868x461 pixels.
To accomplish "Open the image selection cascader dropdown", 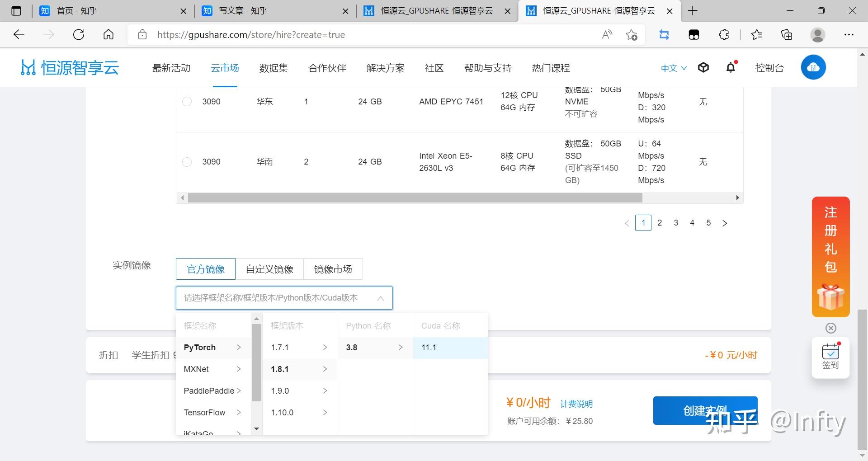I will [x=284, y=298].
